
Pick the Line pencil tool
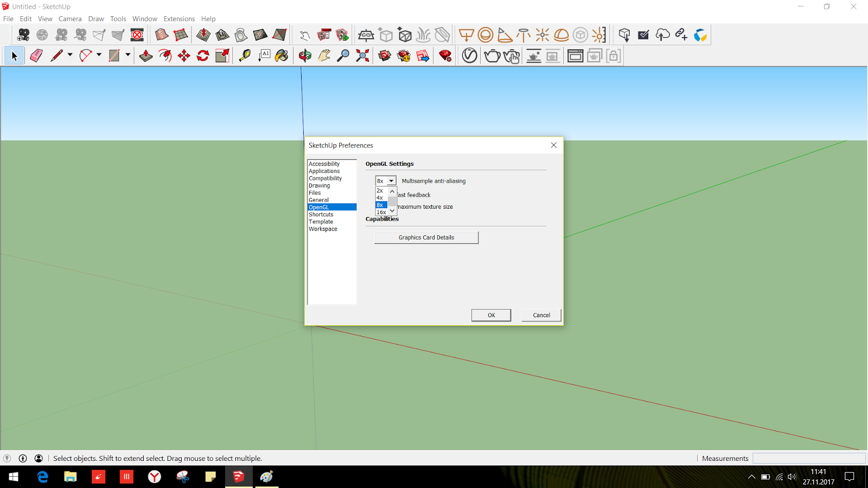[x=56, y=55]
